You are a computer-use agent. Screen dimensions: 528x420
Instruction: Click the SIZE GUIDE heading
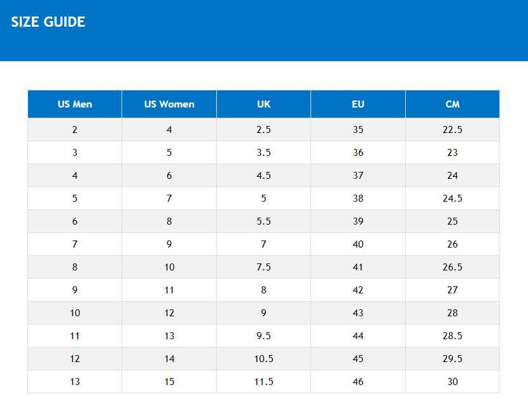click(48, 22)
